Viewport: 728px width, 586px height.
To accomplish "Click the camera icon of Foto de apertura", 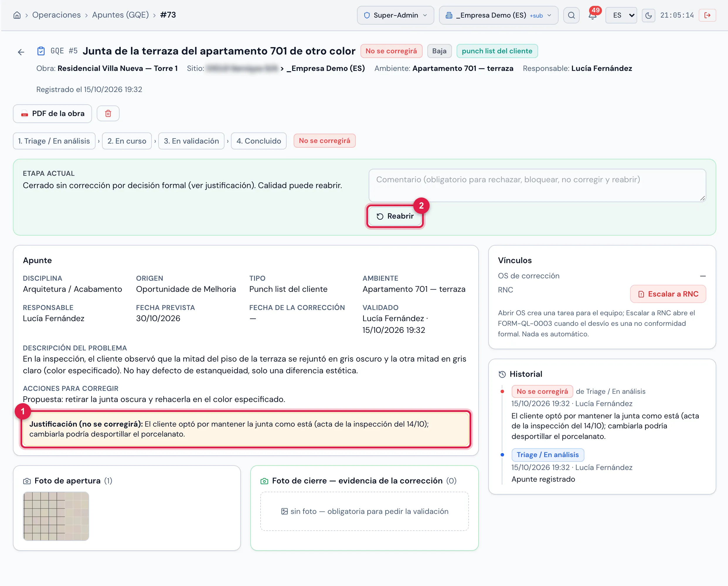I will (x=27, y=481).
